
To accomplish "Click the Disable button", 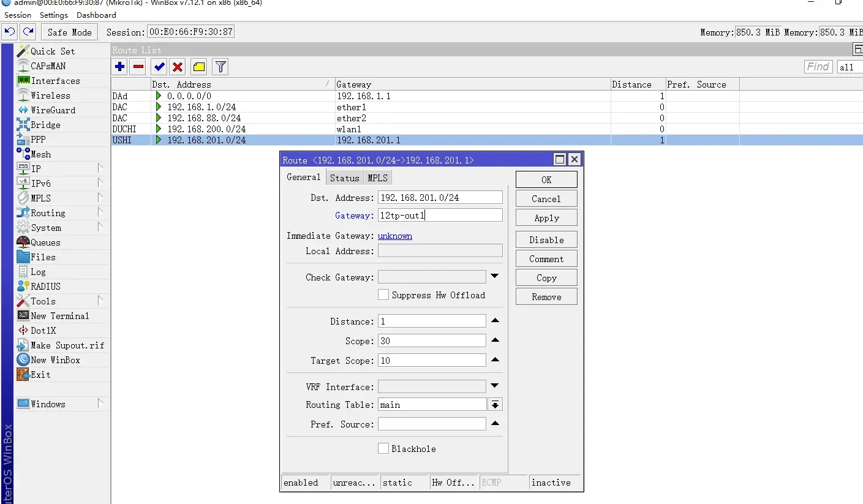I will click(x=546, y=239).
